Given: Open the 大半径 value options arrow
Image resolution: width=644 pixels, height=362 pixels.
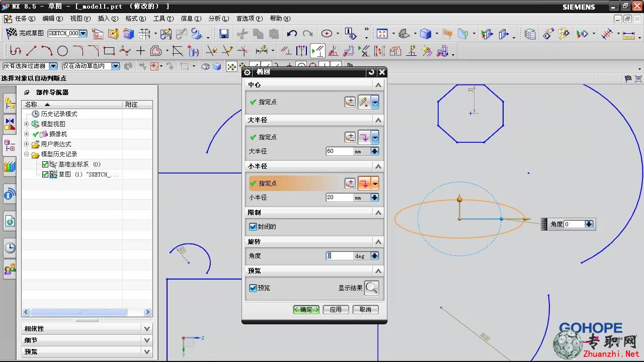Looking at the screenshot, I should pyautogui.click(x=374, y=151).
